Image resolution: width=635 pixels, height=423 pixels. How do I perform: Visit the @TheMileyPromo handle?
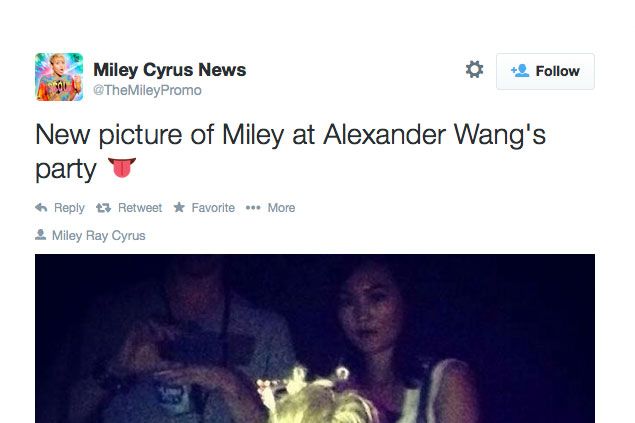click(147, 90)
